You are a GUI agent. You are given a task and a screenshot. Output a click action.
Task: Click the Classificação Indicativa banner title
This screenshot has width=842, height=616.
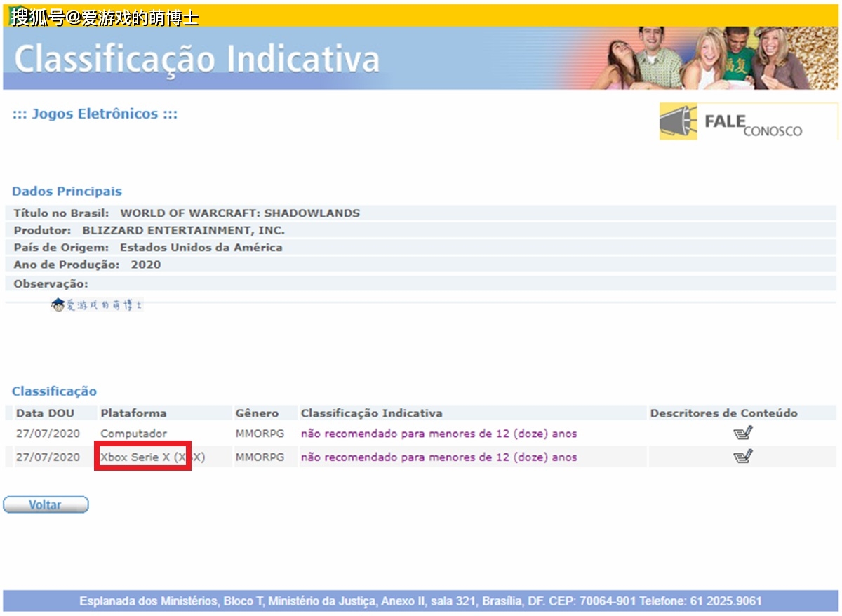tap(197, 60)
